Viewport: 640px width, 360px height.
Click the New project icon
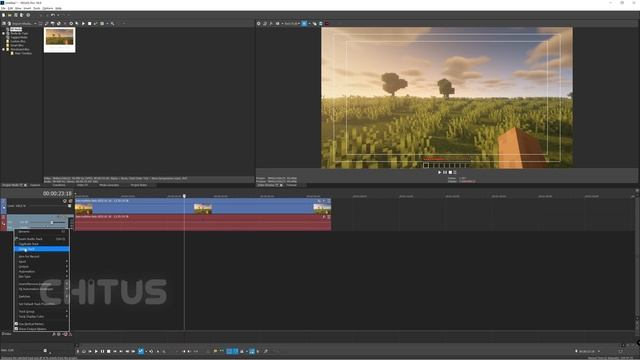point(4,15)
